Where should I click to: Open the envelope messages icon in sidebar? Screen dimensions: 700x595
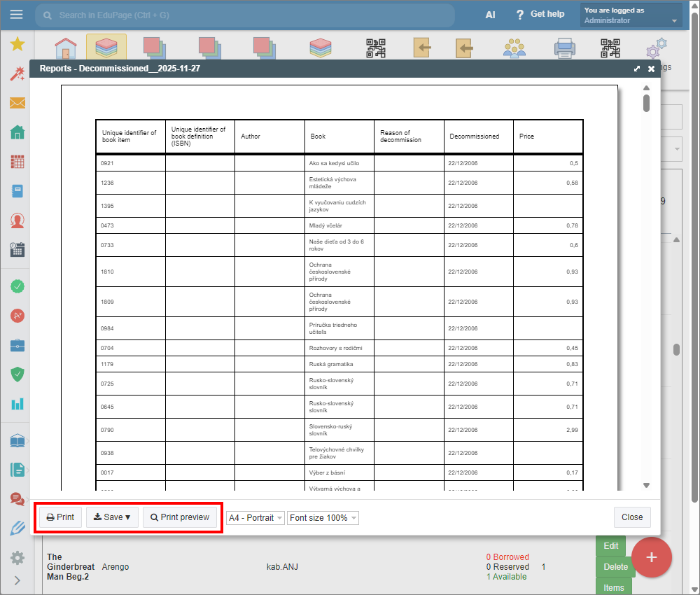pyautogui.click(x=17, y=104)
